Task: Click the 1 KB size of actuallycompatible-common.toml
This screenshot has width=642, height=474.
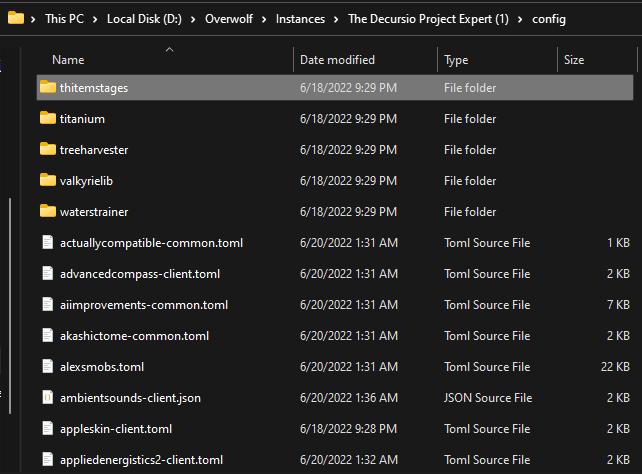Action: click(x=618, y=243)
